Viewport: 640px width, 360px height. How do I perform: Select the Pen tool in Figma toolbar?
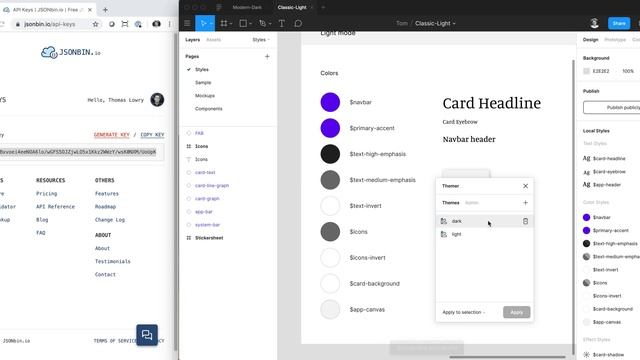262,24
